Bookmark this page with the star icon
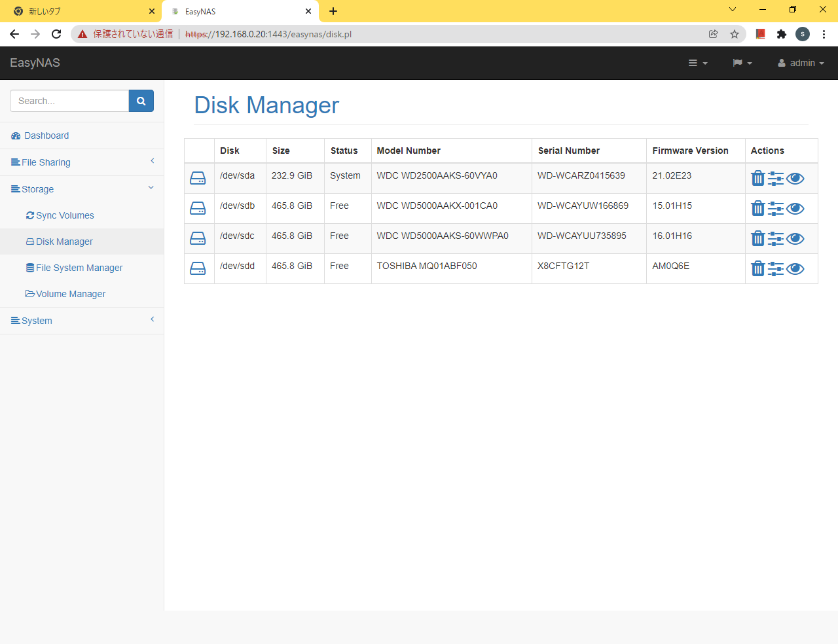The height and width of the screenshot is (644, 838). (x=735, y=34)
